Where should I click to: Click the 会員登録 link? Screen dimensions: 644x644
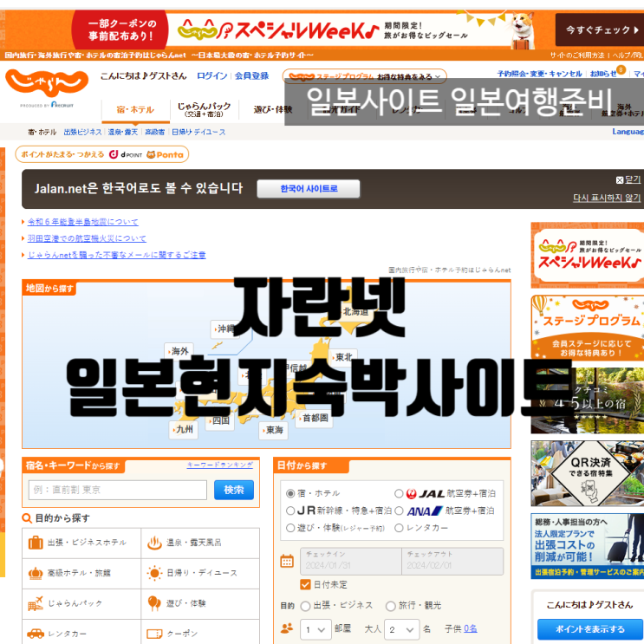(251, 75)
